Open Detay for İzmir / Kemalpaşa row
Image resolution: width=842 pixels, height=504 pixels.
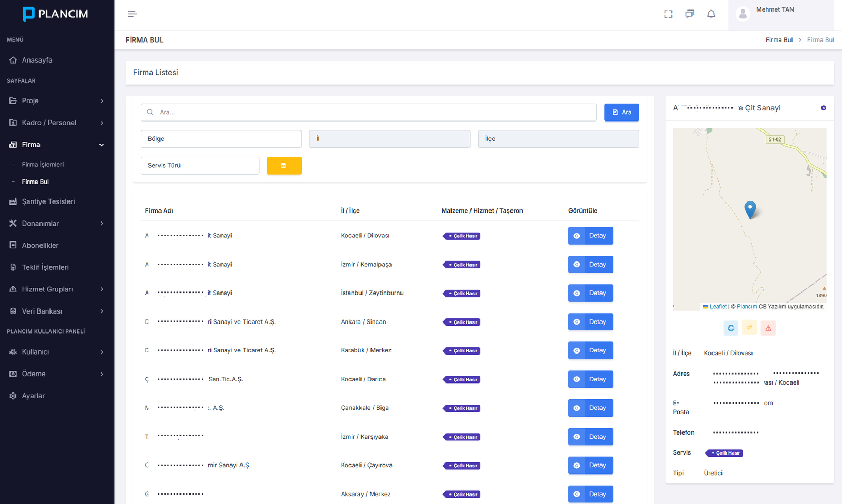pyautogui.click(x=590, y=265)
